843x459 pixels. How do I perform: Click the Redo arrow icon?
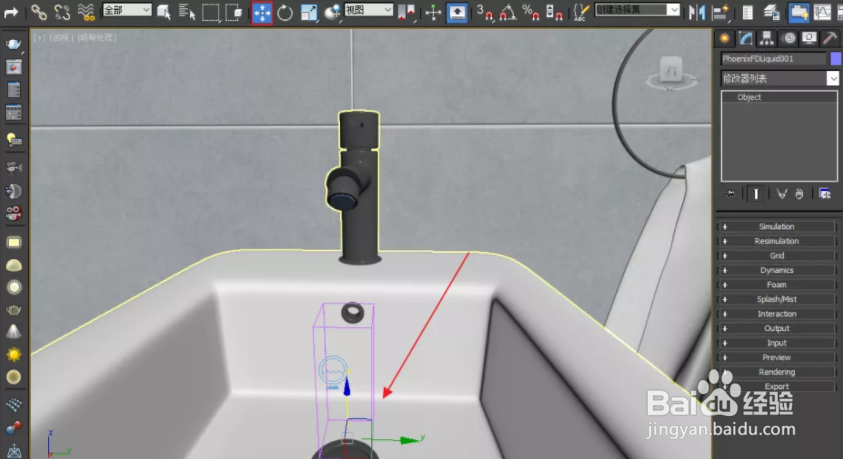[11, 12]
